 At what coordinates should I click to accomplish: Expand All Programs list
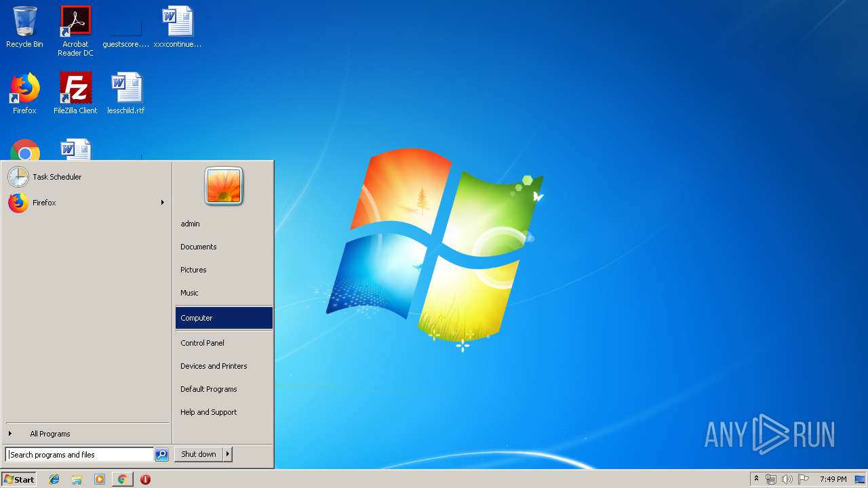point(86,434)
